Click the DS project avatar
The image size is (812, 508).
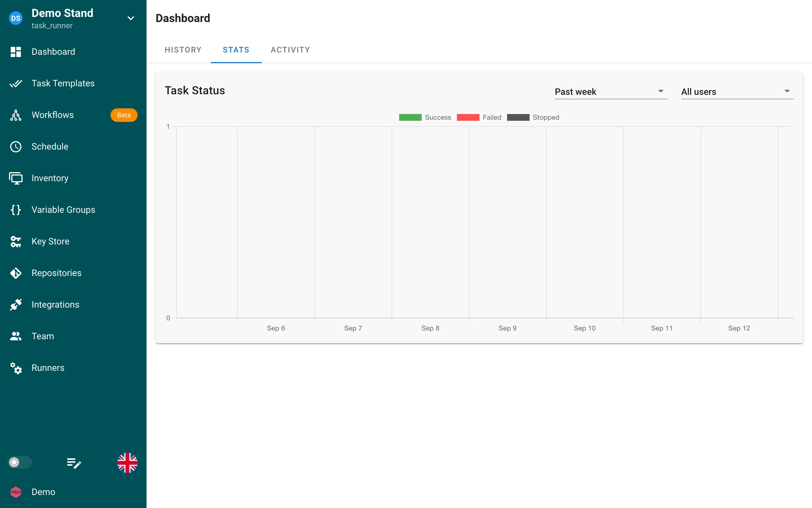click(x=16, y=18)
